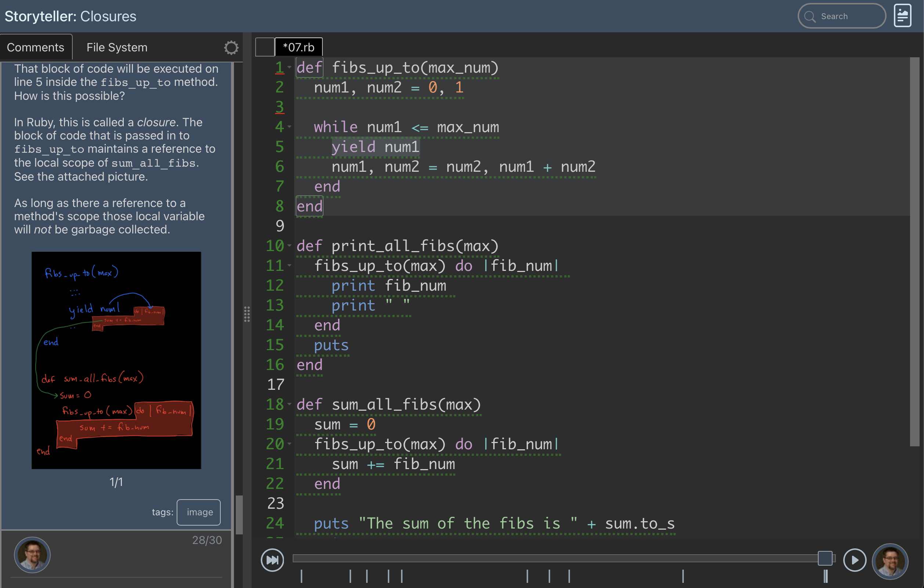Click the attached image thumbnail
924x588 pixels.
coord(116,360)
